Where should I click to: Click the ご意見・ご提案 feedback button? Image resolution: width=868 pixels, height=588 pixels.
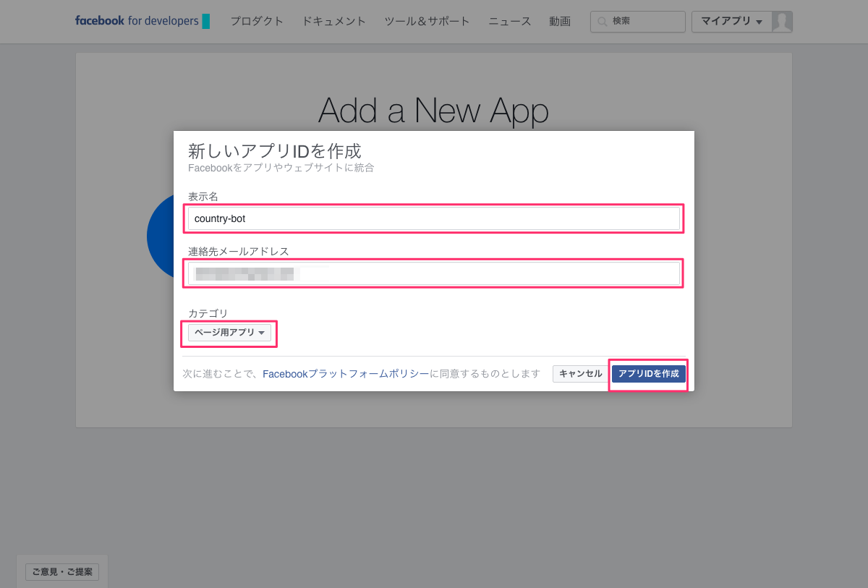(x=62, y=572)
